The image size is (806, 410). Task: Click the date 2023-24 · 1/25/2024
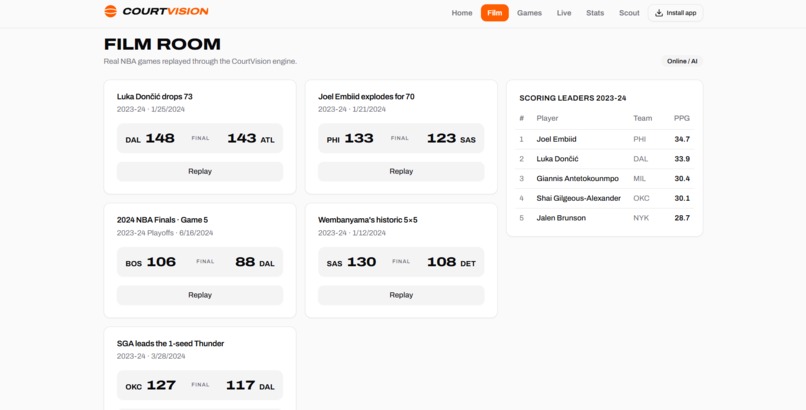tap(151, 109)
